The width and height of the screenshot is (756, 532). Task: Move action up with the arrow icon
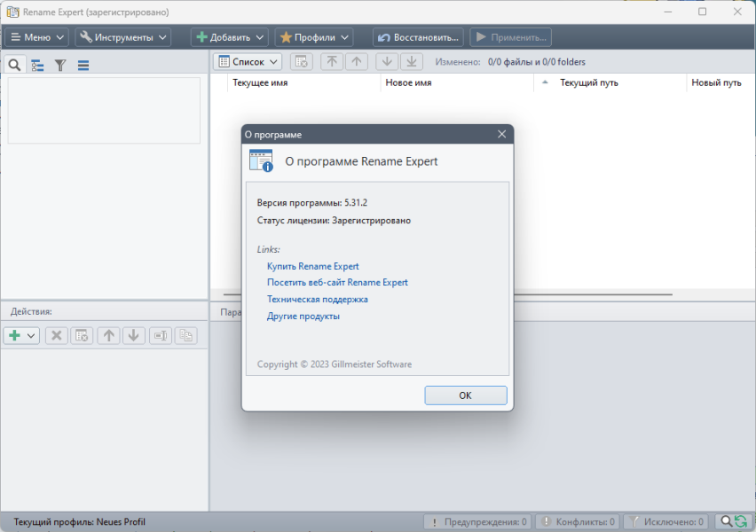tap(108, 335)
